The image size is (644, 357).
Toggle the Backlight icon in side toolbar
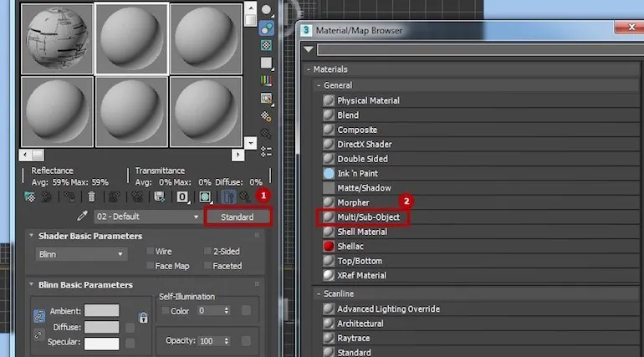[x=267, y=27]
